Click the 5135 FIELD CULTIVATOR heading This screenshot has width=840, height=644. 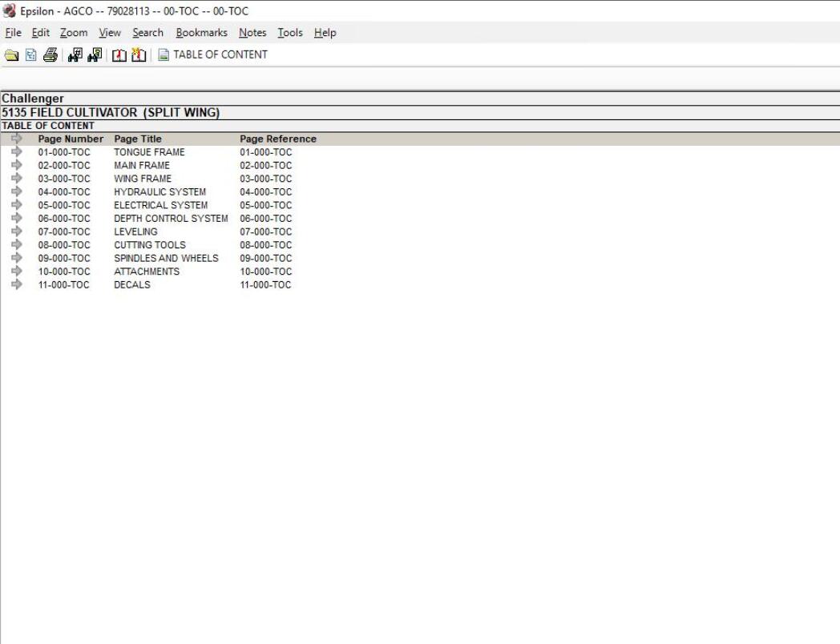tap(111, 112)
